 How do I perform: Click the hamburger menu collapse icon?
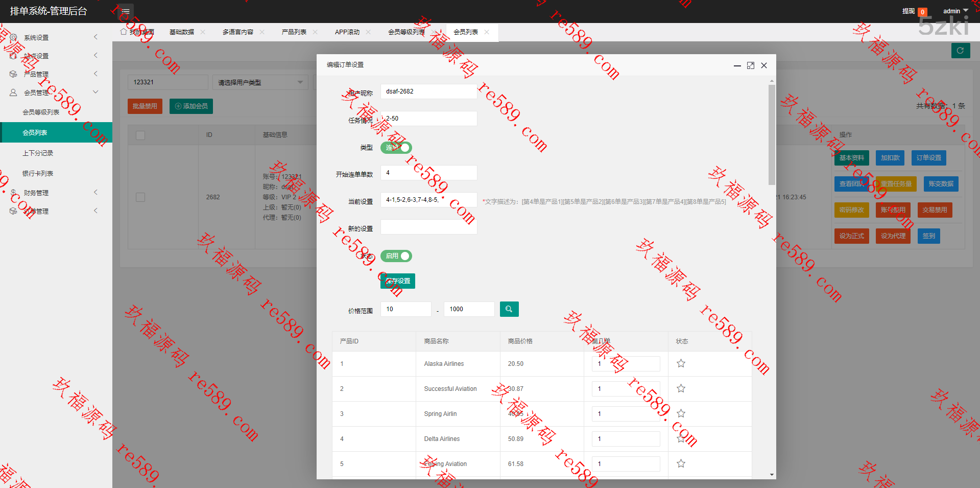[x=125, y=11]
